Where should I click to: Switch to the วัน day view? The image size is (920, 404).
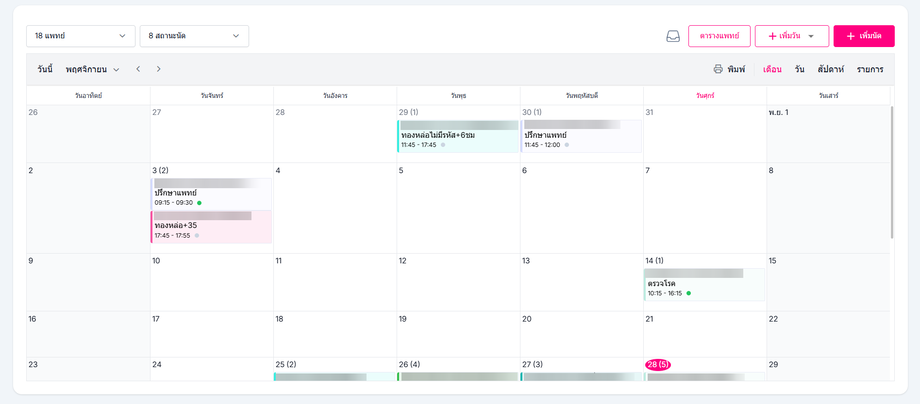tap(799, 69)
